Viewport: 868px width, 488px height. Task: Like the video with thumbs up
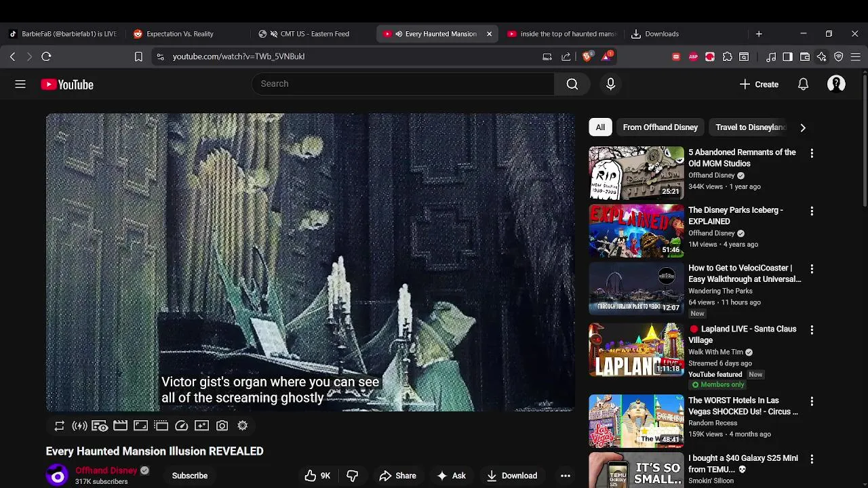(317, 476)
